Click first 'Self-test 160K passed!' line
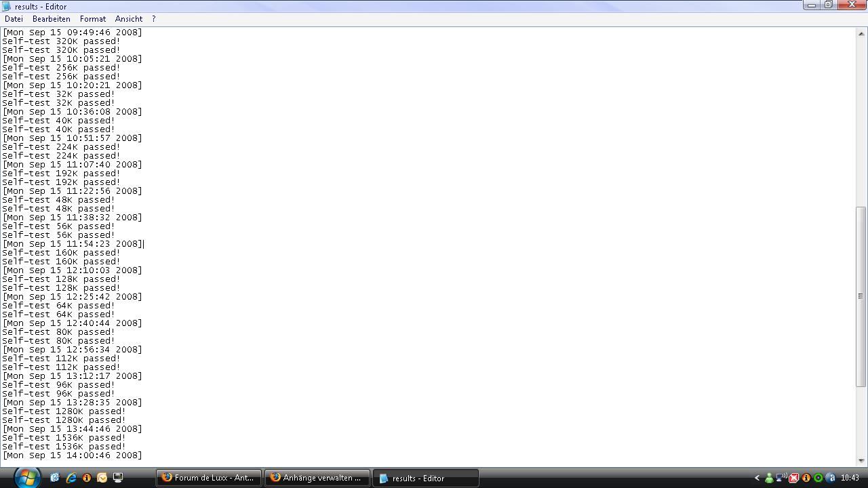868x488 pixels. [61, 252]
